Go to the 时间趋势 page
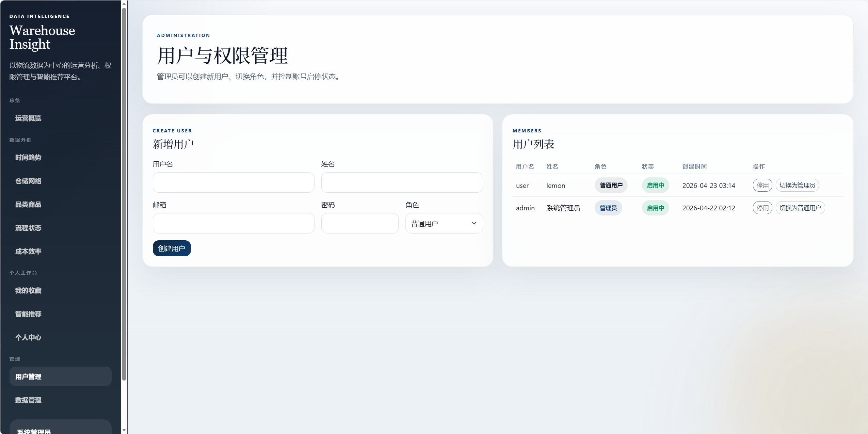This screenshot has height=434, width=868. tap(28, 158)
